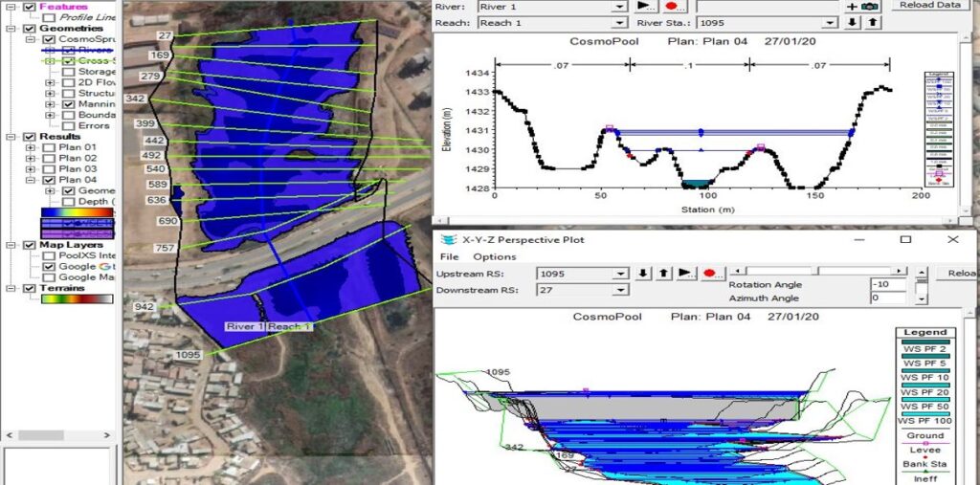Image resolution: width=980 pixels, height=485 pixels.
Task: Move to downstream river station with down arrow
Action: click(x=853, y=22)
